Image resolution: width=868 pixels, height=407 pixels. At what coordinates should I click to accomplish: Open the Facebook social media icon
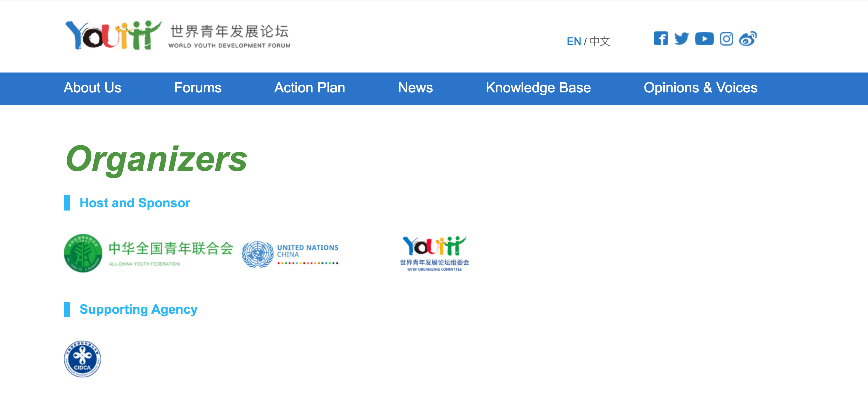coord(661,39)
